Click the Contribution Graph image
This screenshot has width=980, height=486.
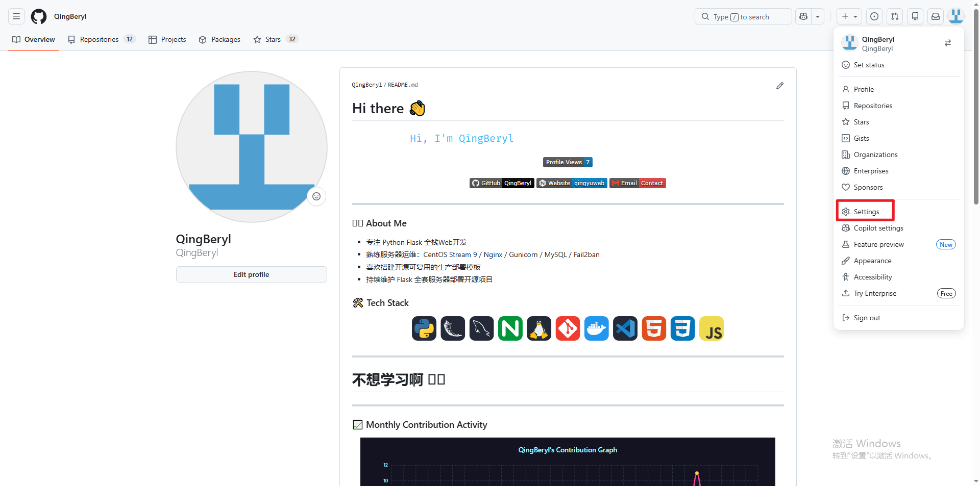click(568, 462)
